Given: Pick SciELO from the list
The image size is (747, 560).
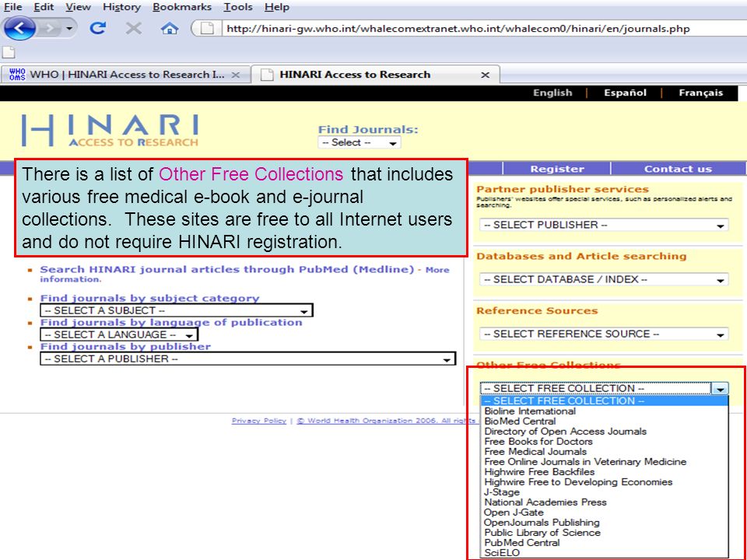Looking at the screenshot, I should tap(604, 553).
